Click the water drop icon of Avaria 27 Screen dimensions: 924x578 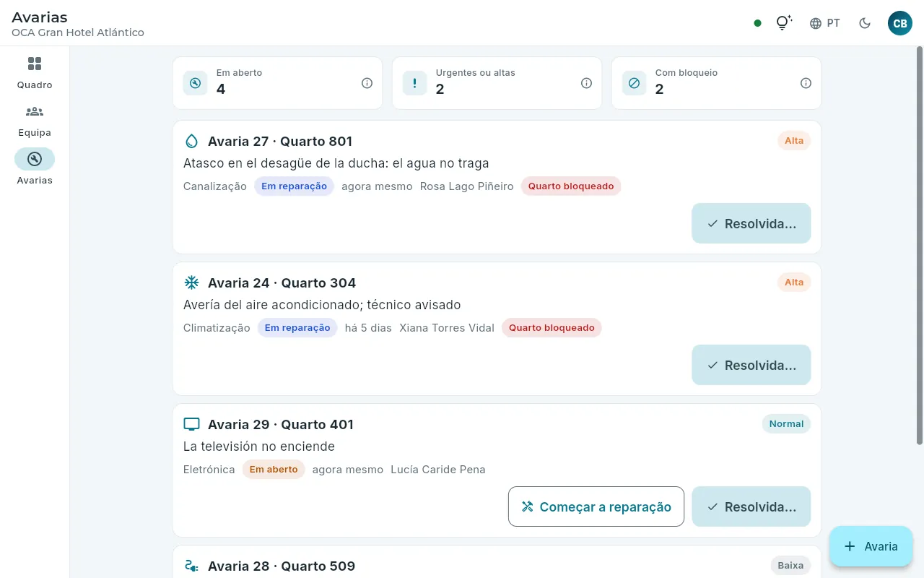click(191, 141)
